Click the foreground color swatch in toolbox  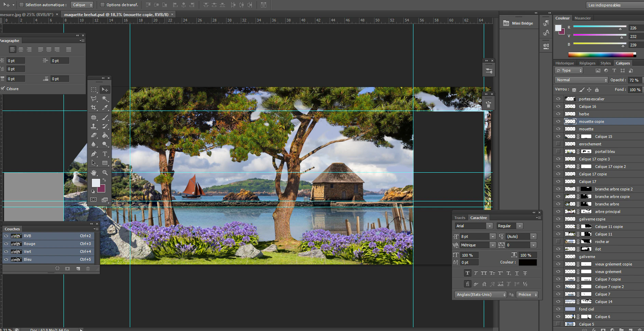pos(96,183)
